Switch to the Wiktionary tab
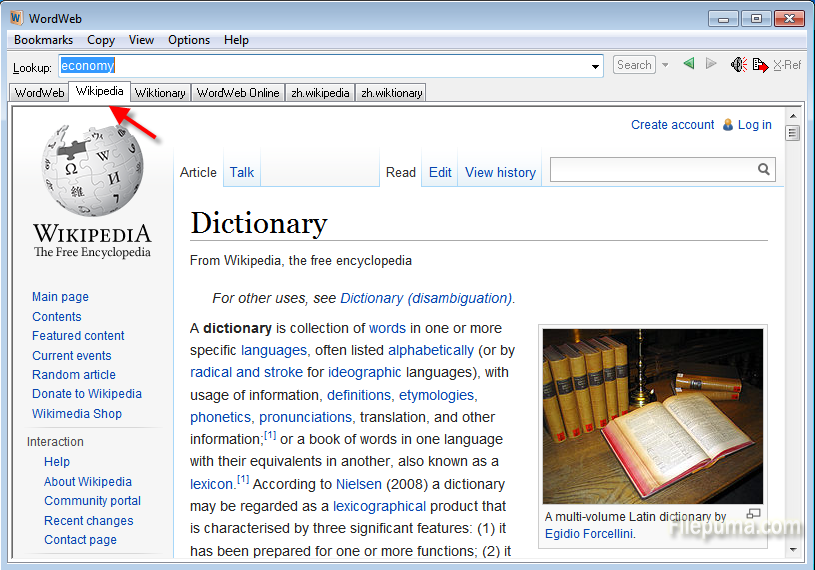 tap(160, 93)
